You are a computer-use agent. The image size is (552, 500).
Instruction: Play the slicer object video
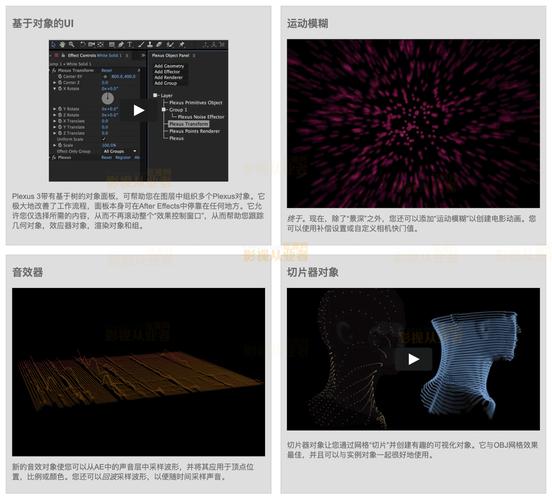coord(413,359)
